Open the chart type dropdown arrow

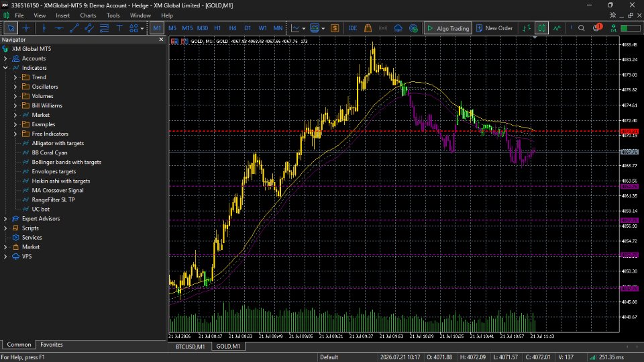[303, 28]
